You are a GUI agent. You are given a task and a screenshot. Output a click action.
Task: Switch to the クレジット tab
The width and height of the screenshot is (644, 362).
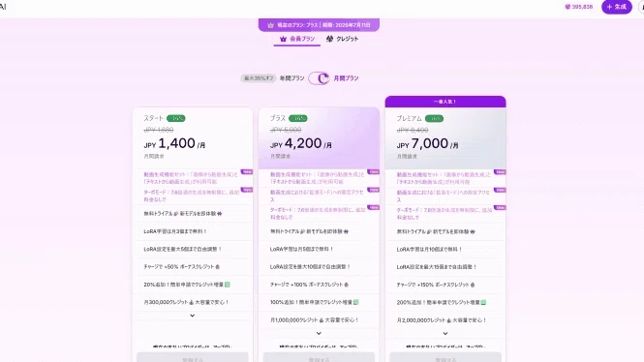342,39
